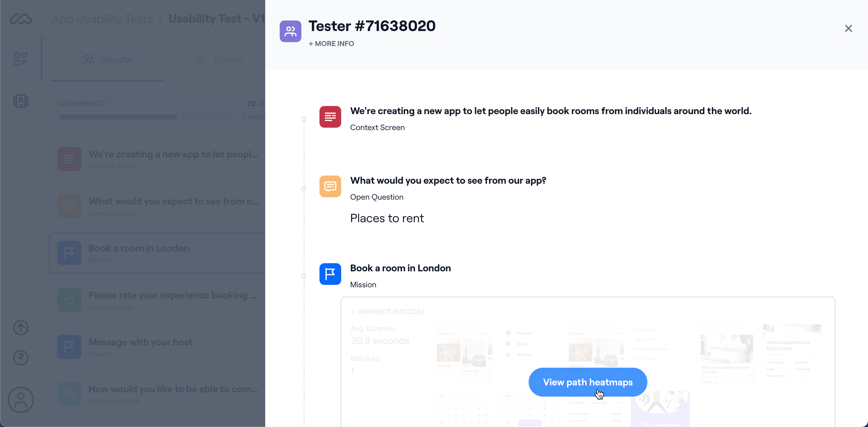Select the red Context Screen icon in the timeline

pyautogui.click(x=330, y=117)
